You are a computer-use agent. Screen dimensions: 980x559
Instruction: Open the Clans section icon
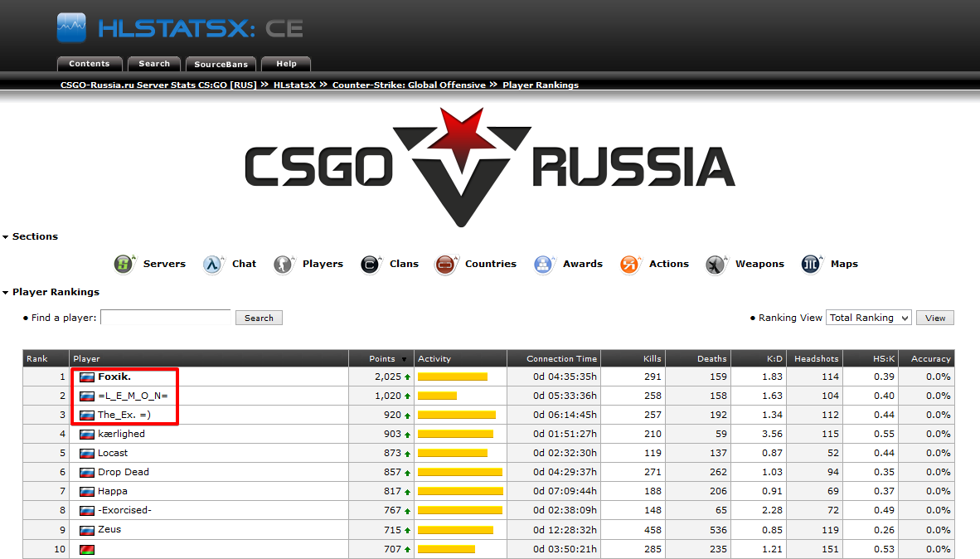click(371, 264)
